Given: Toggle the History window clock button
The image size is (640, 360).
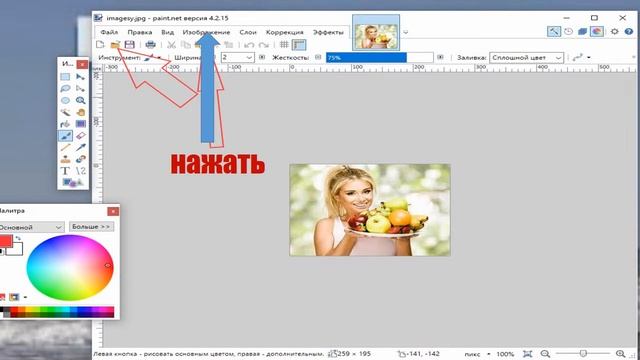Looking at the screenshot, I should [569, 31].
